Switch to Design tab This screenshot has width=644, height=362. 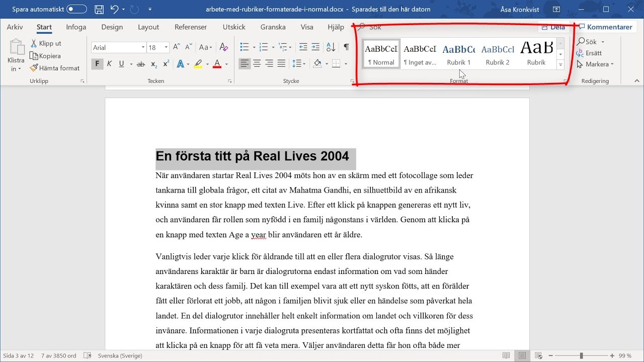tap(112, 27)
